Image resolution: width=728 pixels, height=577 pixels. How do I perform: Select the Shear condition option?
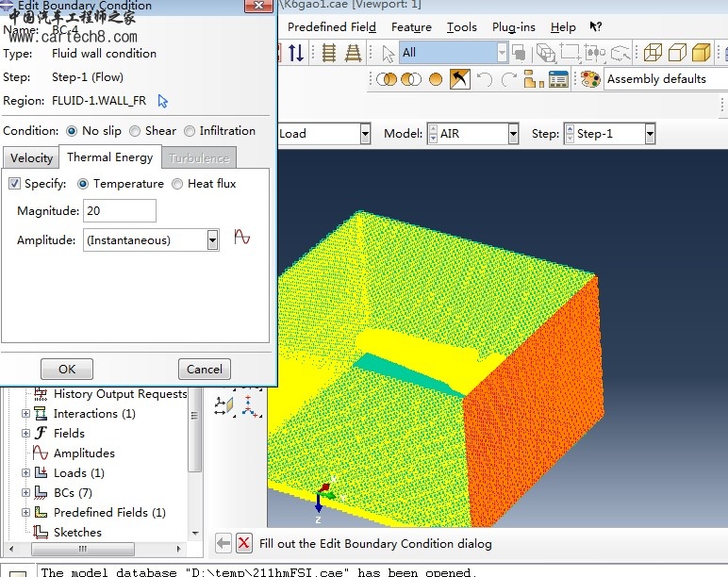[136, 131]
